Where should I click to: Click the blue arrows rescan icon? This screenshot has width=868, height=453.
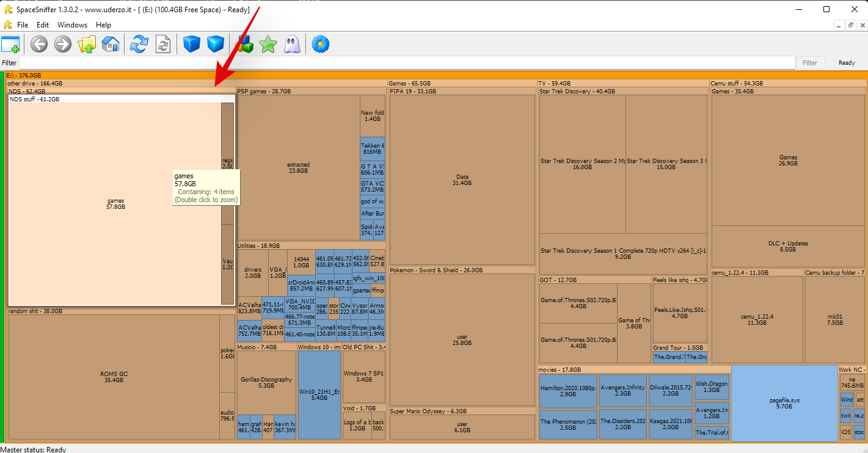coord(139,44)
